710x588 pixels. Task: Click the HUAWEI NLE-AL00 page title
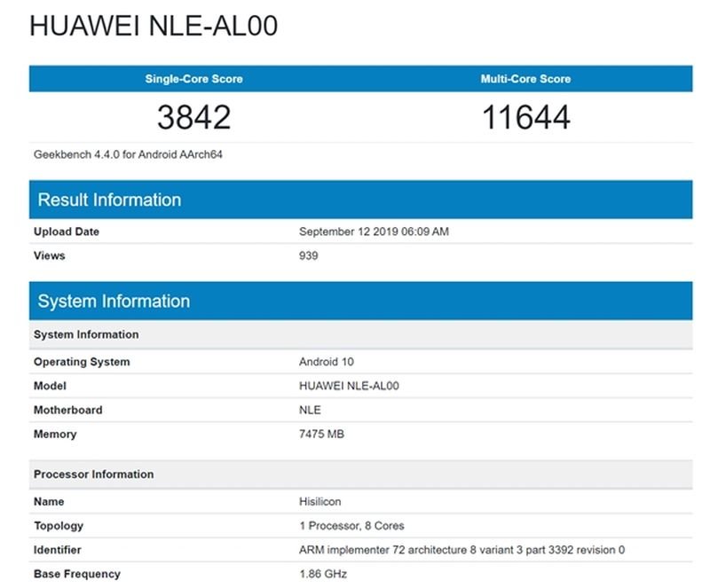[154, 26]
